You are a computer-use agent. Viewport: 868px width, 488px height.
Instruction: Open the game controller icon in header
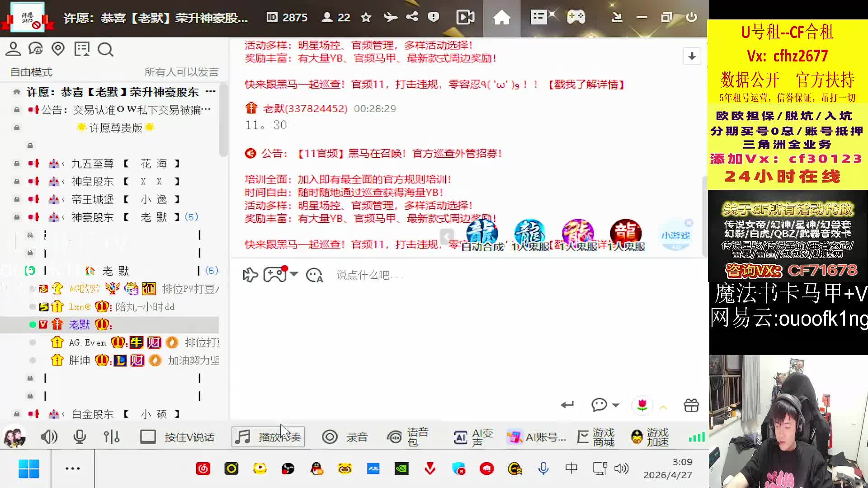[576, 17]
